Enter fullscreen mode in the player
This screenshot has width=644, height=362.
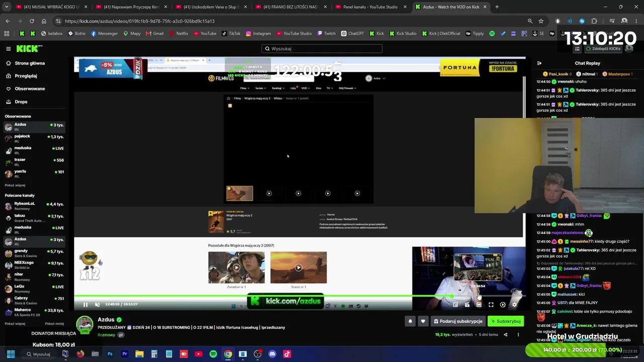point(491,305)
